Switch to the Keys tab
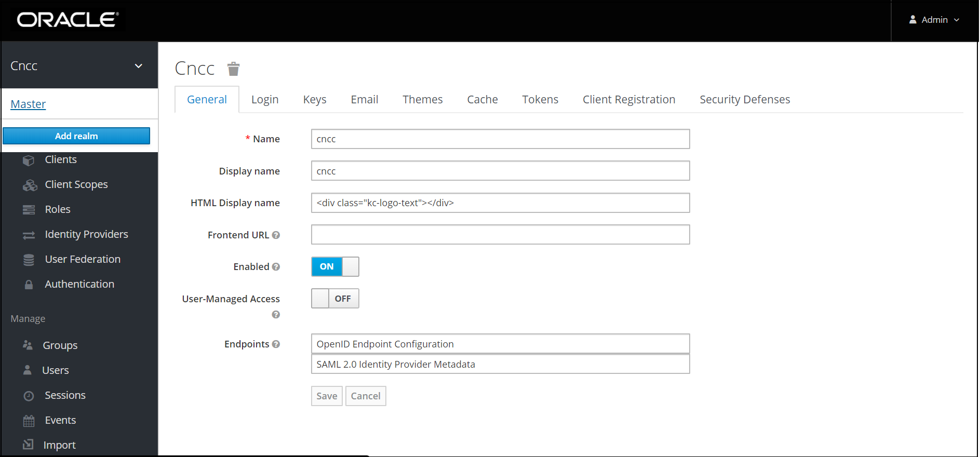This screenshot has height=457, width=980. 315,100
